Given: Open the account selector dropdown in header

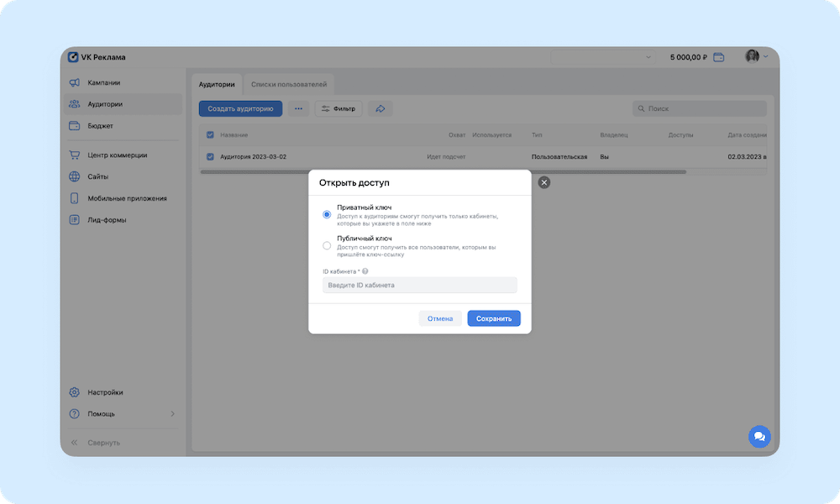Looking at the screenshot, I should point(602,57).
